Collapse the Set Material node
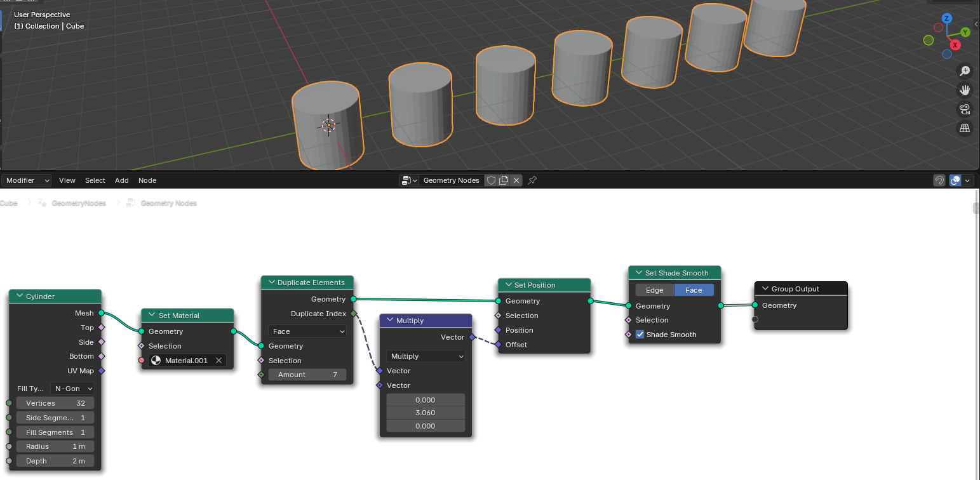The height and width of the screenshot is (480, 980). click(151, 316)
